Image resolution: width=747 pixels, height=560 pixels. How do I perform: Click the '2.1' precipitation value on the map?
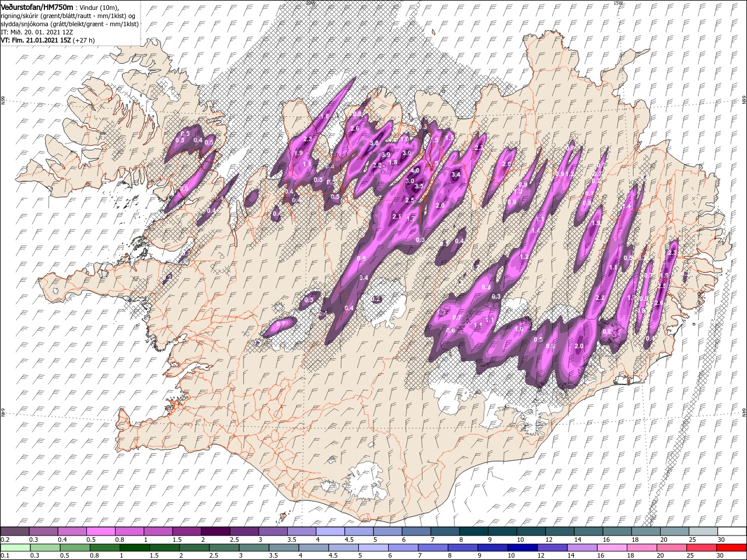397,216
